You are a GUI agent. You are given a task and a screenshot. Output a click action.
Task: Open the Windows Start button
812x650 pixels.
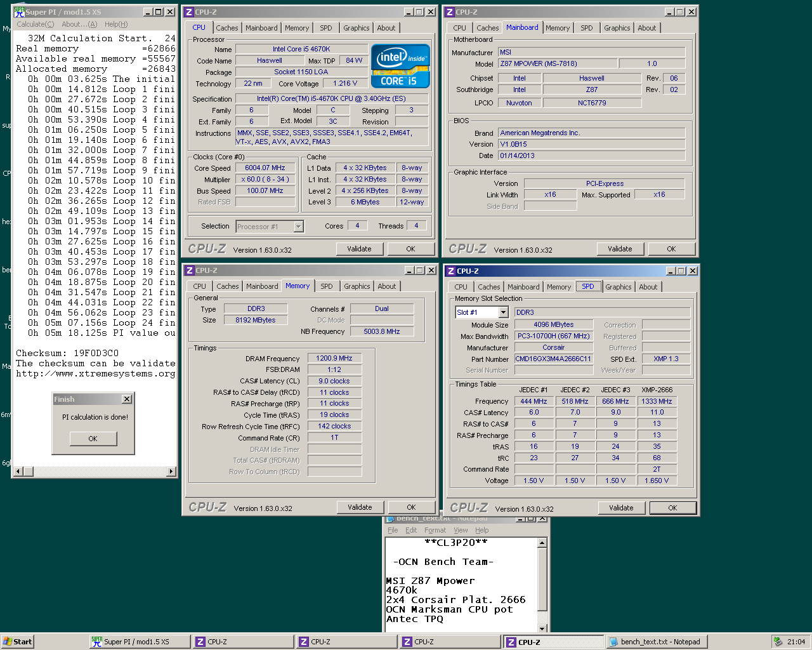coord(17,642)
